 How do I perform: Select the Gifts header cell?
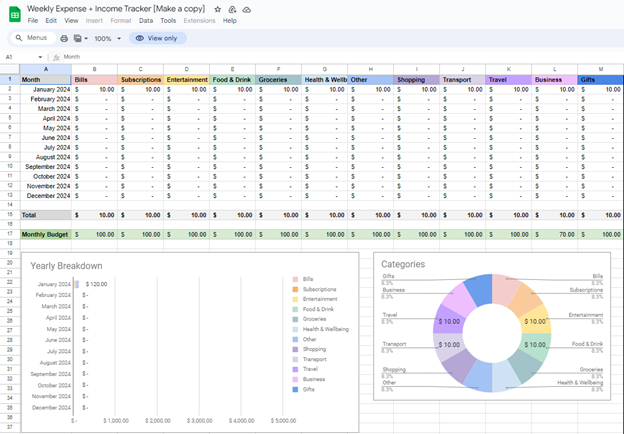click(601, 80)
